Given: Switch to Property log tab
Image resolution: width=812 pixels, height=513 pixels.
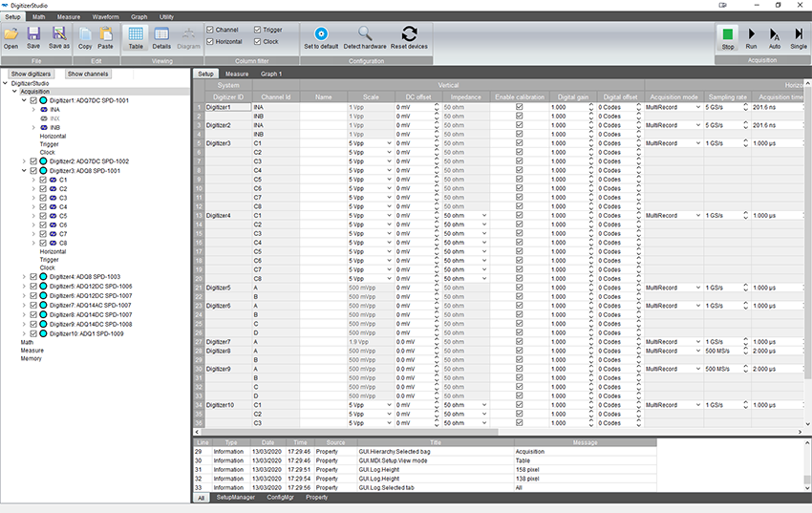Looking at the screenshot, I should [x=316, y=498].
